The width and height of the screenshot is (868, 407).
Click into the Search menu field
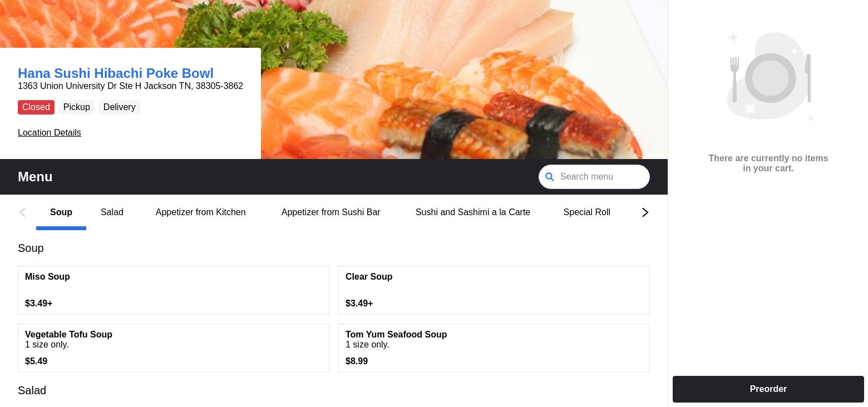pos(594,177)
